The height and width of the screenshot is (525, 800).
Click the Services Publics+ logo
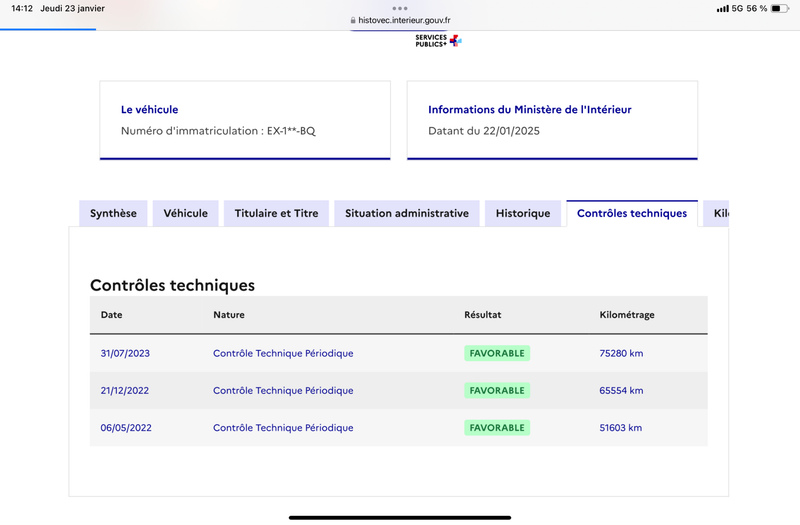tap(438, 41)
